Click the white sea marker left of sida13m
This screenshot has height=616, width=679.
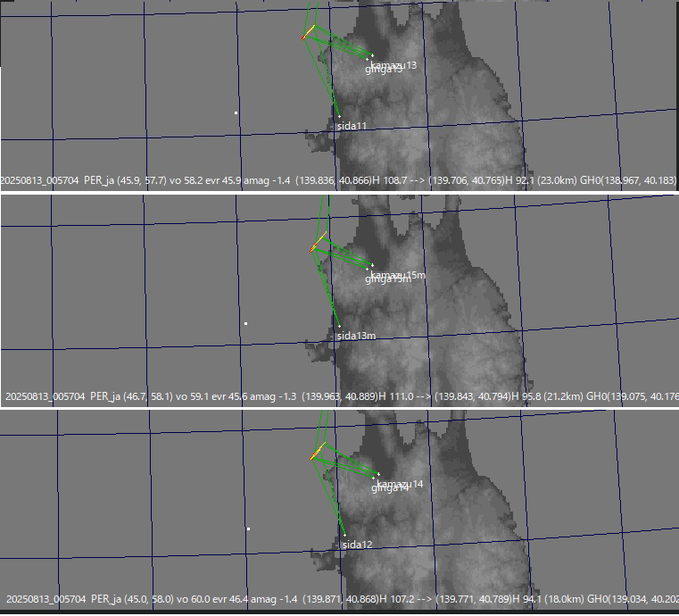246,323
